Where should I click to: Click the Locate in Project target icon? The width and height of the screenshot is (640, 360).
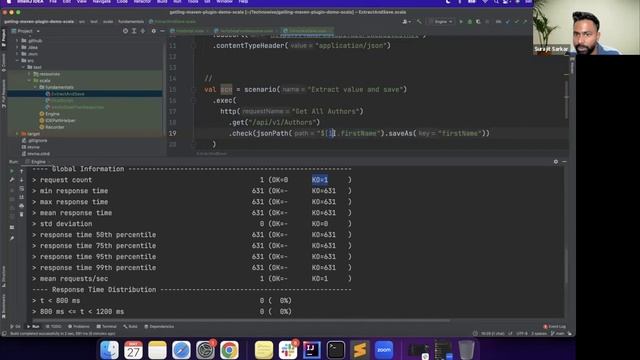coord(125,31)
